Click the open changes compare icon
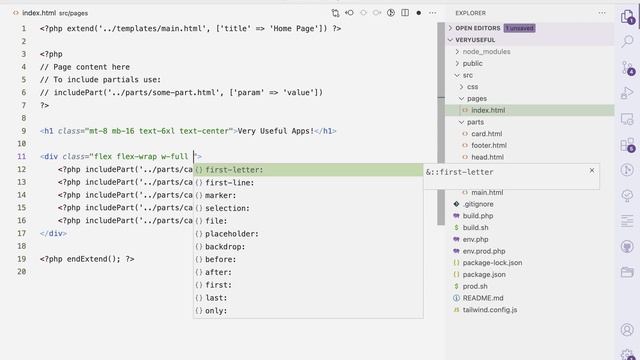Image resolution: width=640 pixels, height=360 pixels. click(336, 13)
